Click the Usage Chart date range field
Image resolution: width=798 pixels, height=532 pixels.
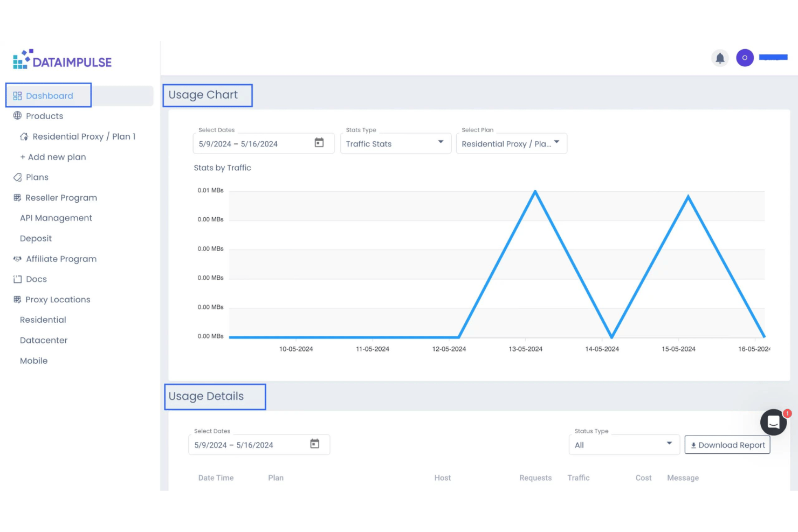(x=264, y=143)
